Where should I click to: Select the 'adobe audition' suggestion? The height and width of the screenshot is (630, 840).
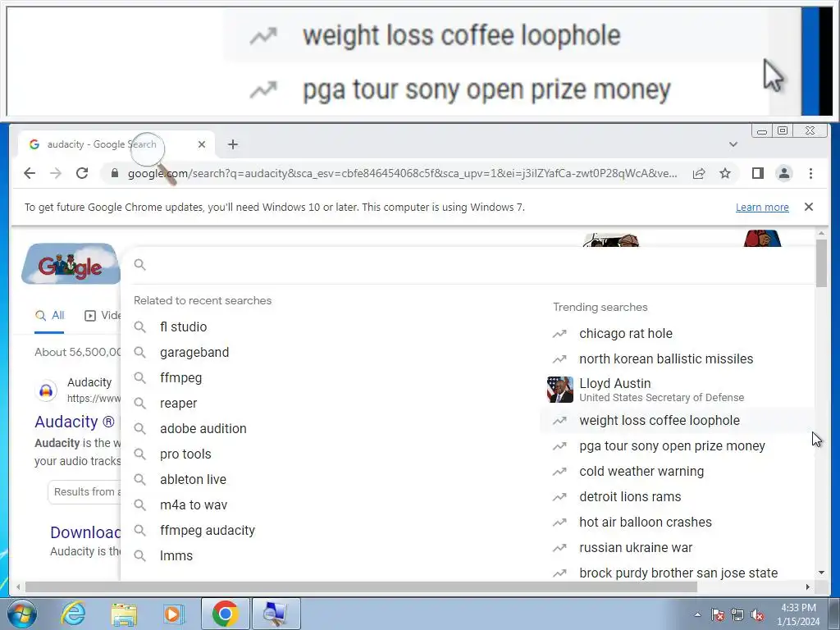point(203,428)
